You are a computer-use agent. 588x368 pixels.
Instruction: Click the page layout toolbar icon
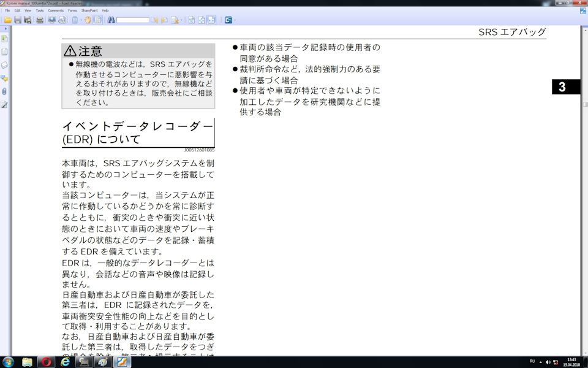tap(75, 20)
